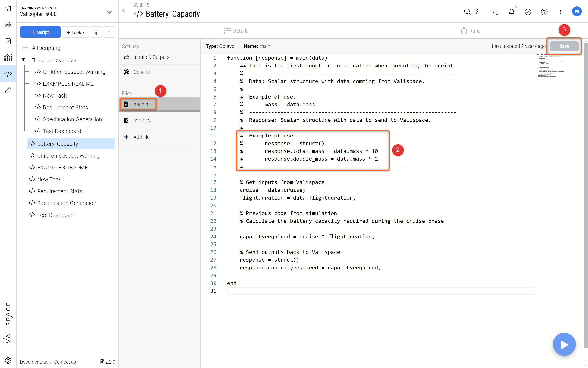Open top-level Requirement Stats script
This screenshot has height=368, width=588.
click(x=60, y=191)
